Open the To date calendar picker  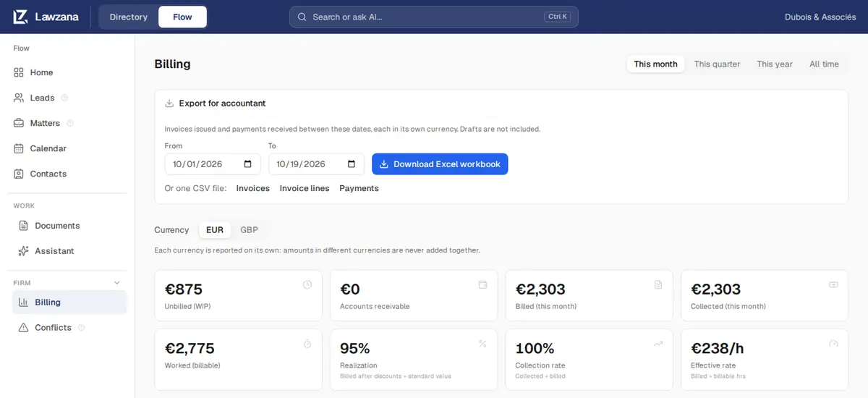tap(352, 164)
